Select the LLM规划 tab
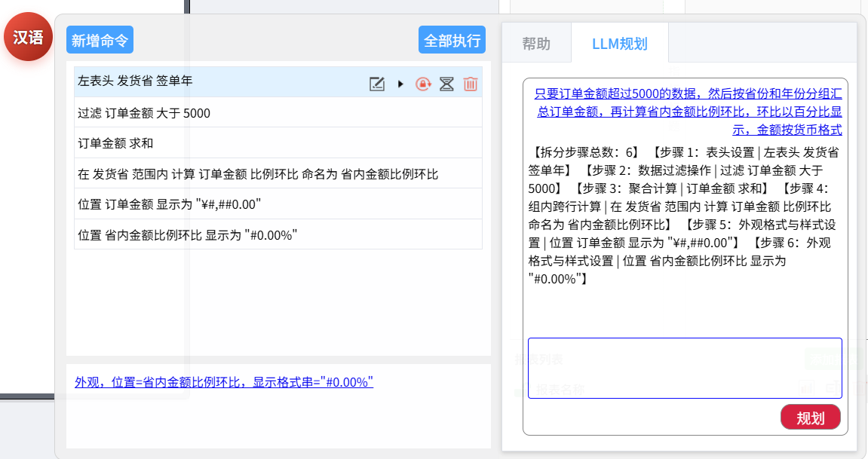Image resolution: width=868 pixels, height=459 pixels. [x=619, y=44]
